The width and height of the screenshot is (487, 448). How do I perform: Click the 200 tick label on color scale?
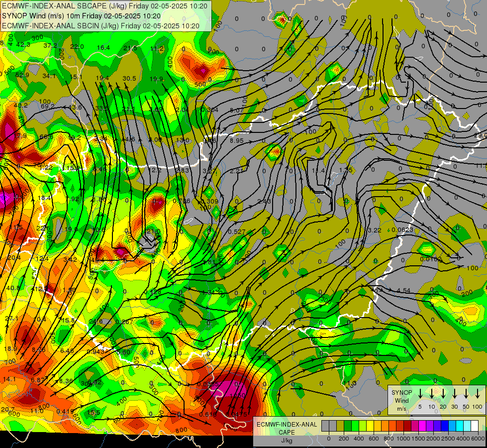click(344, 439)
